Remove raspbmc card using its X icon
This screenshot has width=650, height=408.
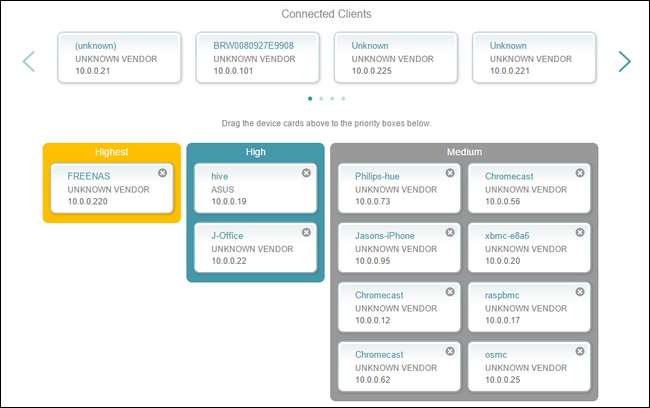(580, 292)
